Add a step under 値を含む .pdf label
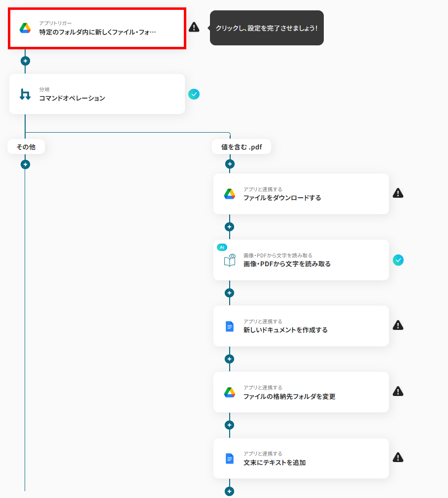The image size is (448, 498). pos(230,164)
